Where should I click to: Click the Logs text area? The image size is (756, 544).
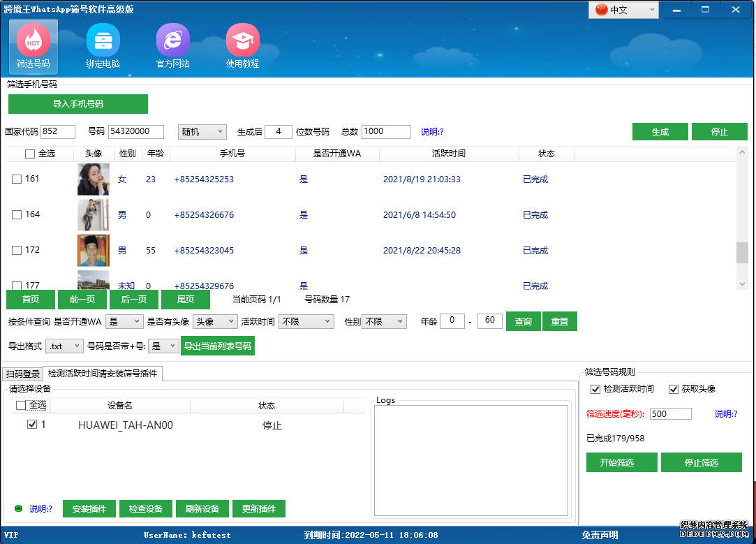(x=471, y=461)
